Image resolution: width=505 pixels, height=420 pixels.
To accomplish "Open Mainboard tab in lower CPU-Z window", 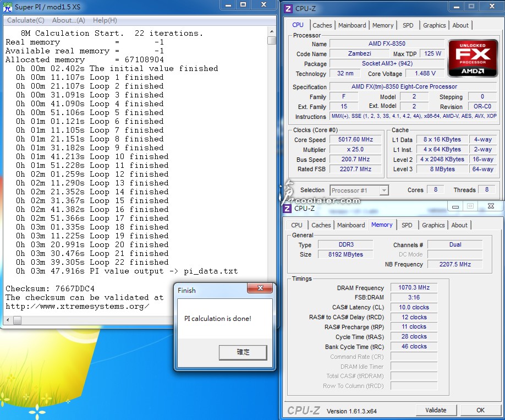I will pos(351,225).
